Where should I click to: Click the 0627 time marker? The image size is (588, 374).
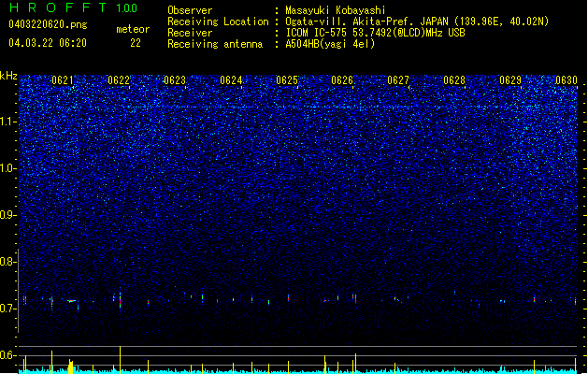[x=398, y=80]
